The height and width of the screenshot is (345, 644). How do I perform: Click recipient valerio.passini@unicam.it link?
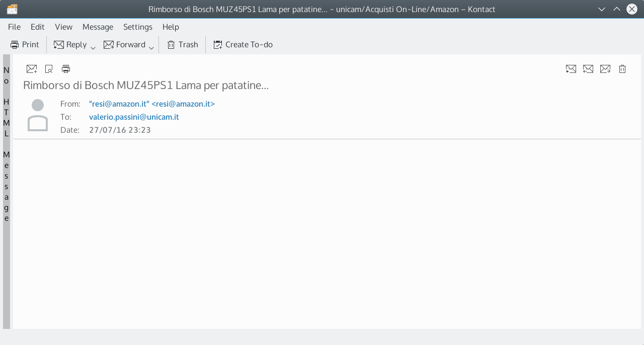coord(134,117)
